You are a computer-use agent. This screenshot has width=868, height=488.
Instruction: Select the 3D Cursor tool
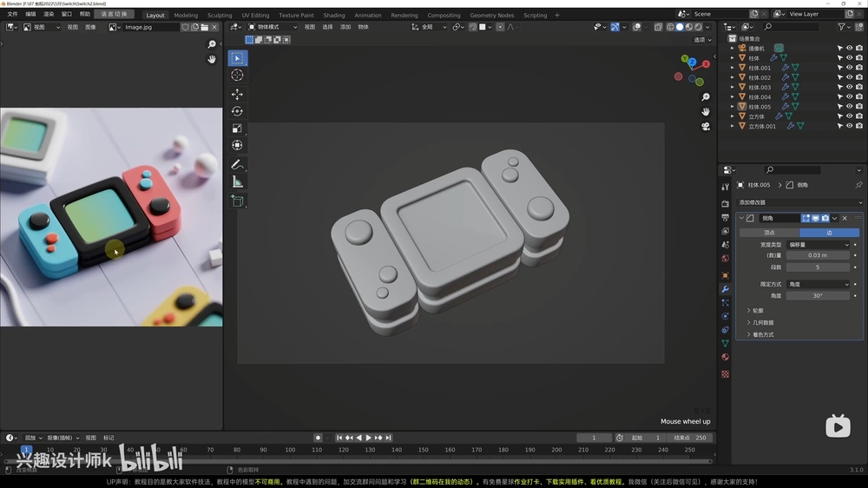tap(238, 76)
